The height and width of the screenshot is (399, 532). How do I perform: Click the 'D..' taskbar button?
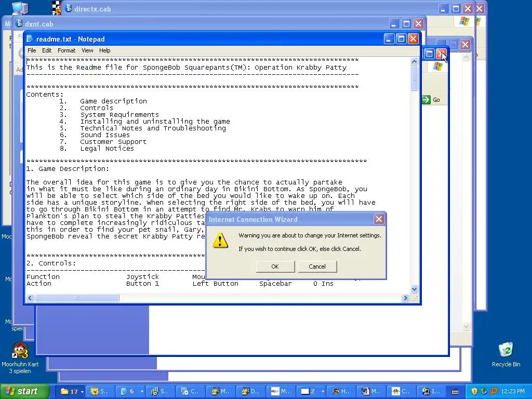250,391
